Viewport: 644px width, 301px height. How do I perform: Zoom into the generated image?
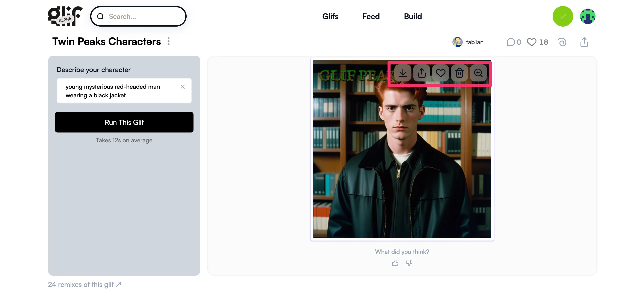[478, 73]
